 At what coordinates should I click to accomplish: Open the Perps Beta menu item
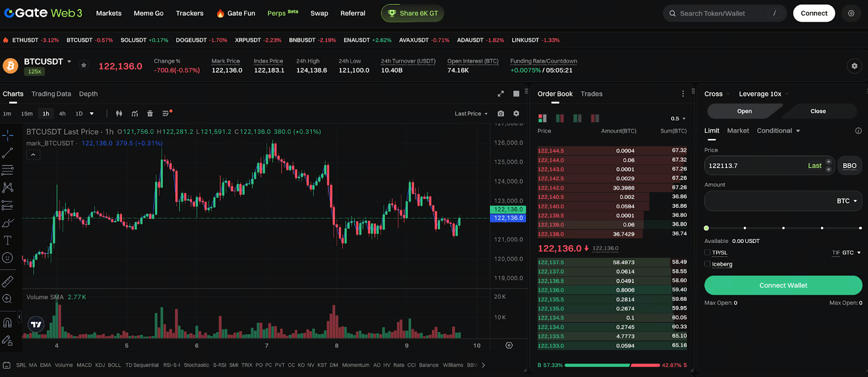pyautogui.click(x=283, y=13)
